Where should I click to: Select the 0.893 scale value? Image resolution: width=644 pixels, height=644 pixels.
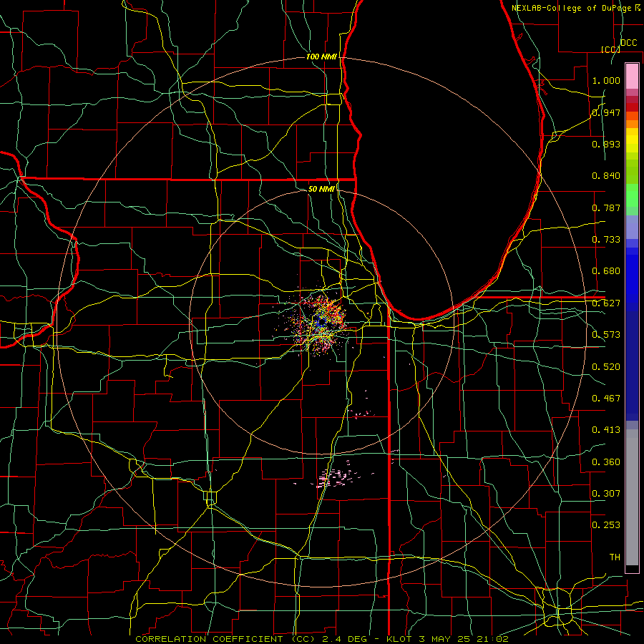[606, 144]
